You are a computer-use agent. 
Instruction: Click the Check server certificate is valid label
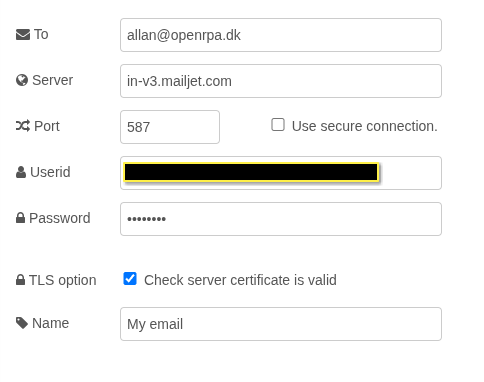[x=240, y=280]
